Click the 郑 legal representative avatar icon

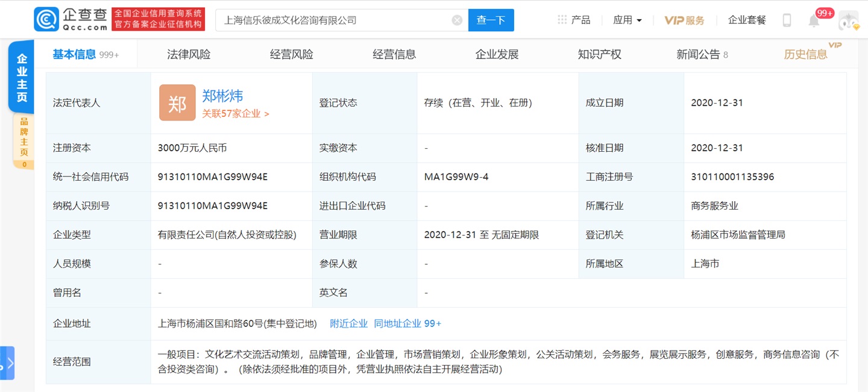point(177,102)
